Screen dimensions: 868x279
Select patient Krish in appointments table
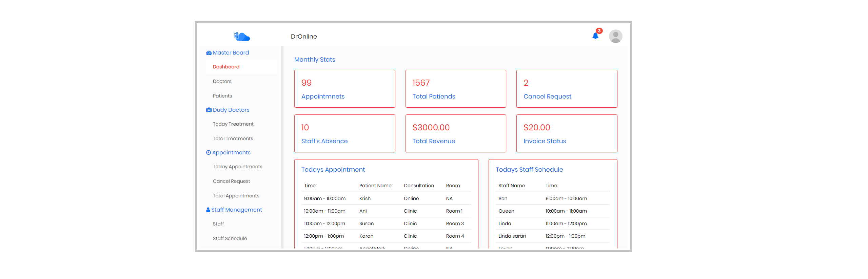tap(365, 198)
